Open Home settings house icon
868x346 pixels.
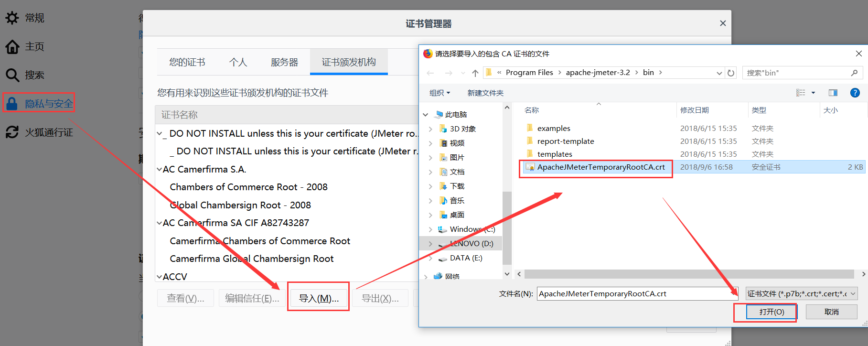click(12, 47)
